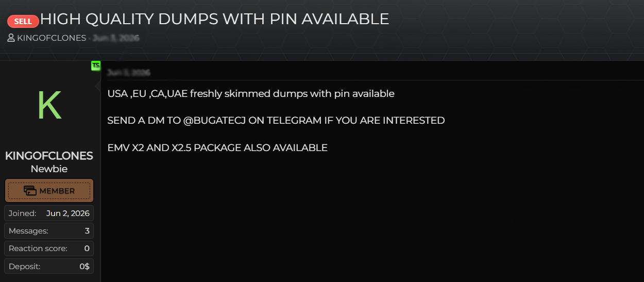Click the green TS thread-starter badge

pos(96,65)
